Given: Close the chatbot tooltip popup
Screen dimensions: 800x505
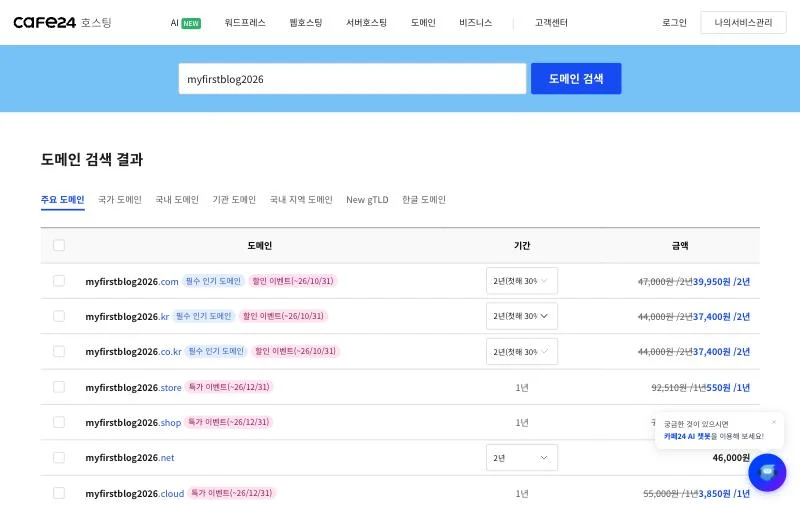Looking at the screenshot, I should pyautogui.click(x=774, y=422).
